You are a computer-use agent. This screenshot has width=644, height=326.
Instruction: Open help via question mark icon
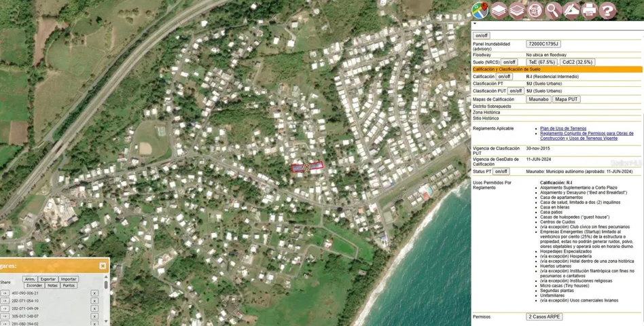tap(607, 10)
